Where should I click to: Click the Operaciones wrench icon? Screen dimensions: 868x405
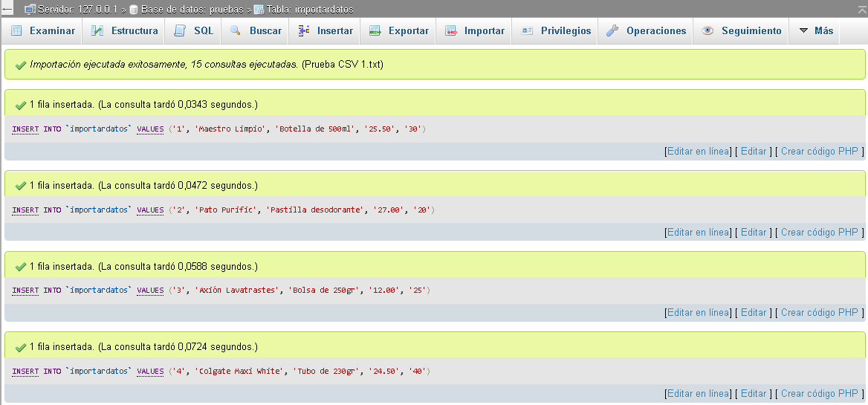coord(612,31)
